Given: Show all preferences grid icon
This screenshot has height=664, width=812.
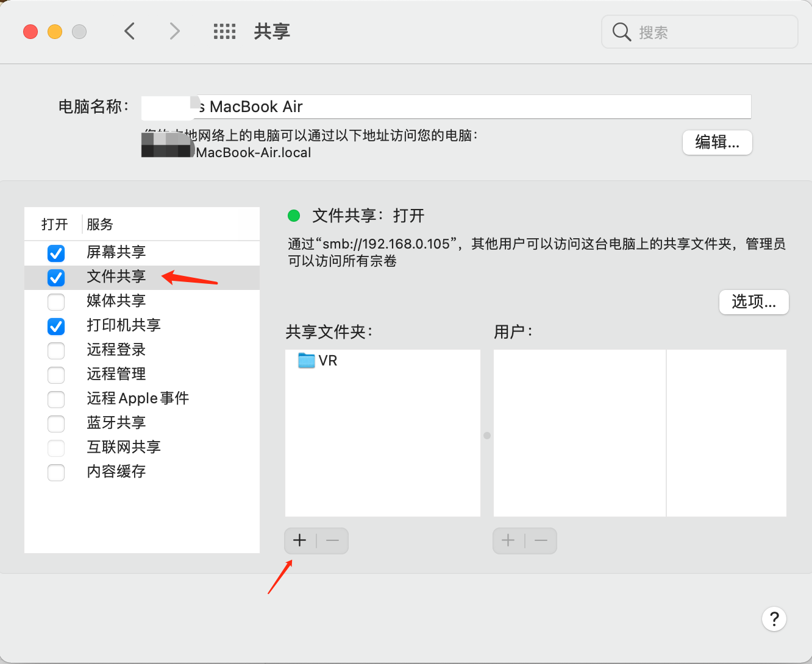Looking at the screenshot, I should tap(224, 32).
